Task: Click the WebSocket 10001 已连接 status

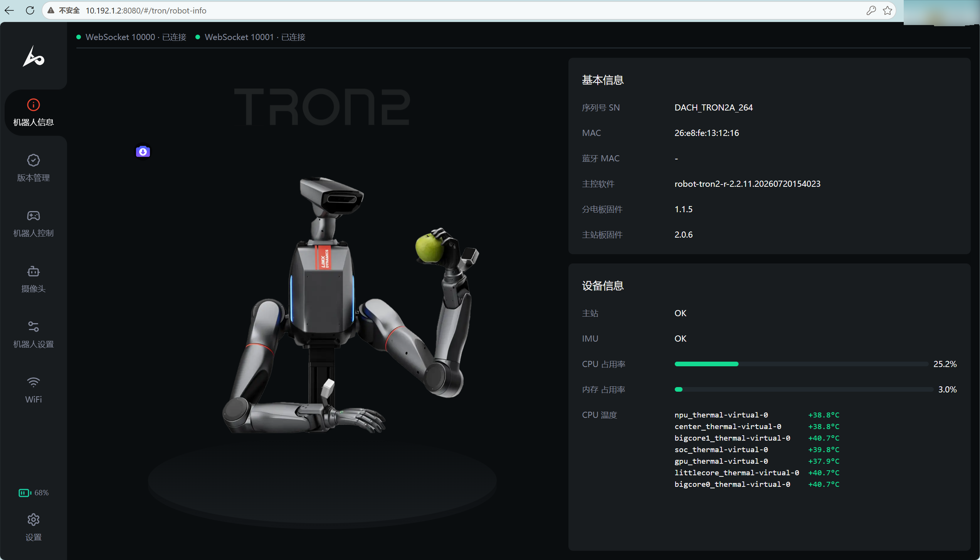Action: (x=250, y=37)
